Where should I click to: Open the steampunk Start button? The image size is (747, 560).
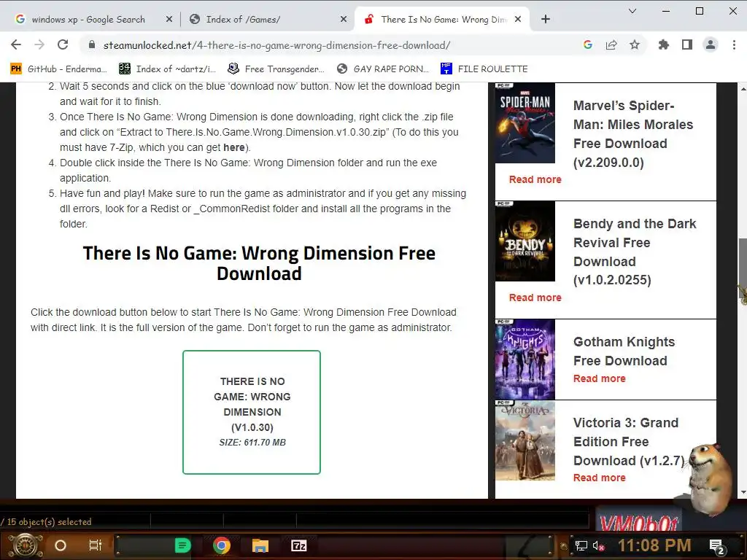point(26,545)
